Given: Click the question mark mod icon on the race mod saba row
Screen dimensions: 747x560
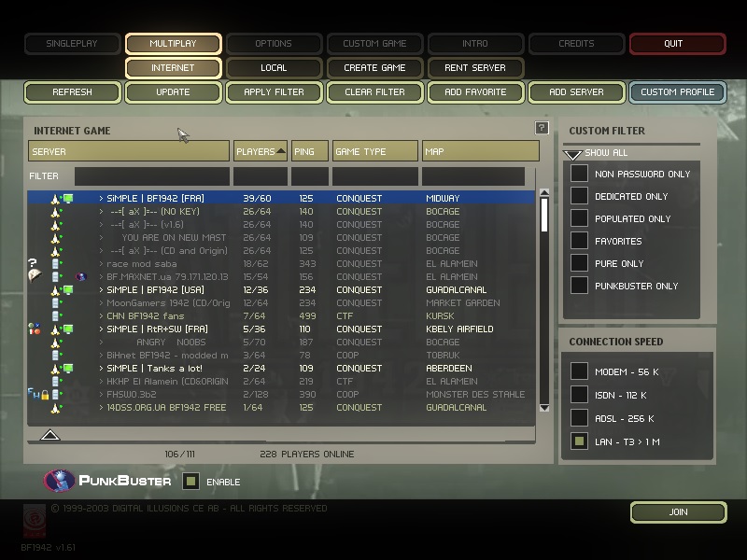Looking at the screenshot, I should [x=33, y=262].
